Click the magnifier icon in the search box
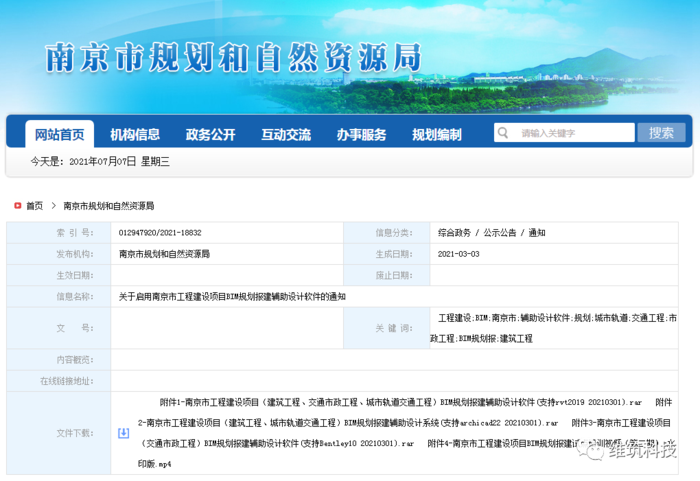Viewport: 700px width, 481px height. point(503,133)
